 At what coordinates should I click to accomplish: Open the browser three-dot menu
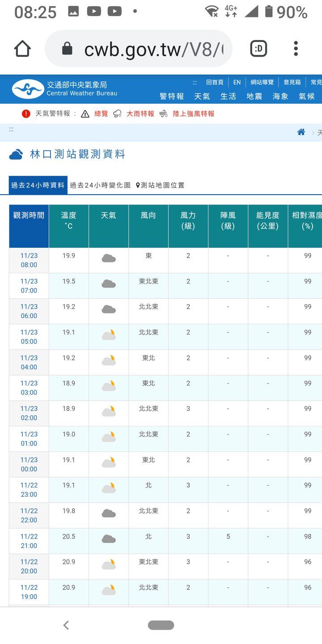pos(296,49)
